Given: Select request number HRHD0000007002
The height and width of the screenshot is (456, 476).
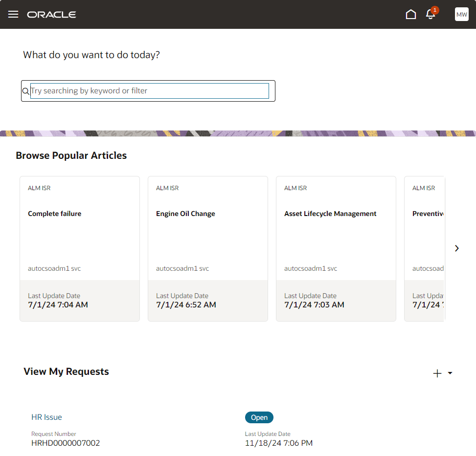Looking at the screenshot, I should (66, 443).
